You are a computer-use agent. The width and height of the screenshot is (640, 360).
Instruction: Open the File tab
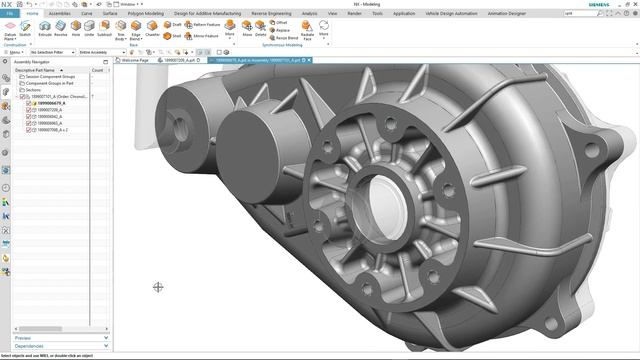pos(9,13)
